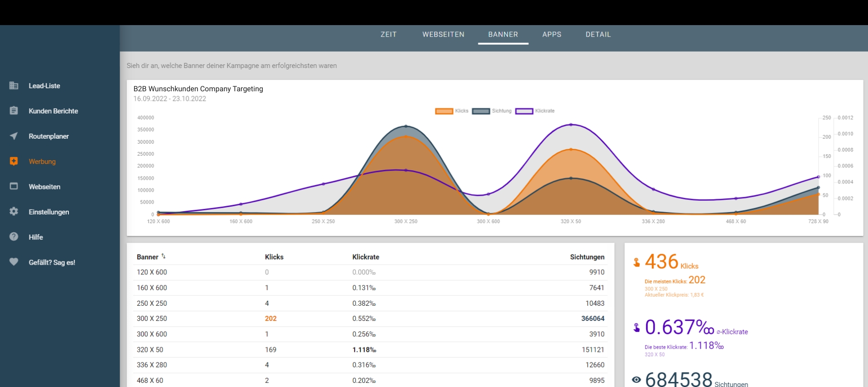The image size is (868, 387).
Task: Sort the table by Sichtungen header
Action: 587,257
